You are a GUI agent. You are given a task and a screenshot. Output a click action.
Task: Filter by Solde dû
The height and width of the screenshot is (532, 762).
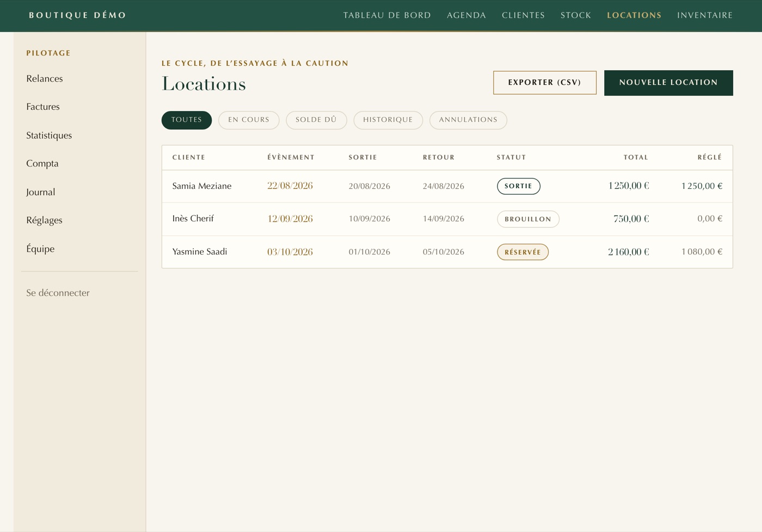click(316, 120)
